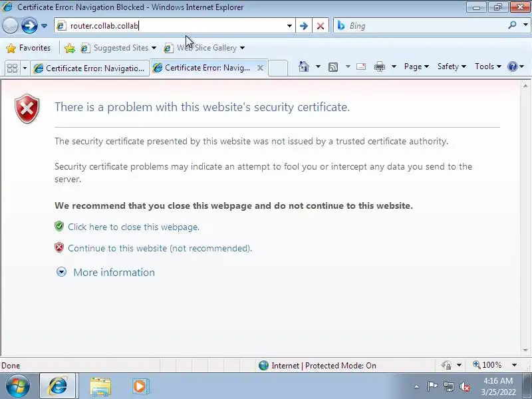Click Internet Protected Mode status zone
532x399 pixels.
pyautogui.click(x=317, y=365)
